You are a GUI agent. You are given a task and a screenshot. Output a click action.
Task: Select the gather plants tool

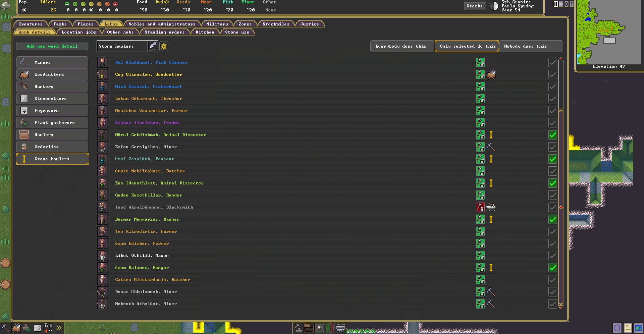click(x=27, y=328)
